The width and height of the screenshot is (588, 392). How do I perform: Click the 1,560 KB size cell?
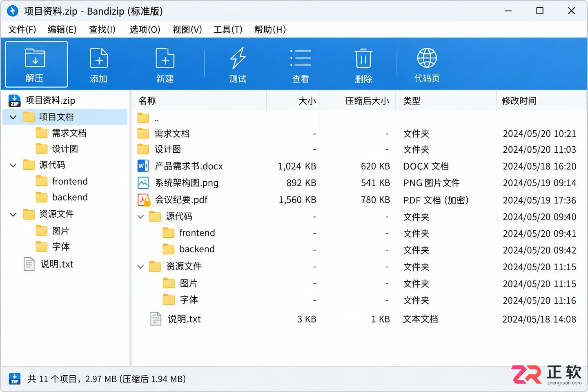297,200
